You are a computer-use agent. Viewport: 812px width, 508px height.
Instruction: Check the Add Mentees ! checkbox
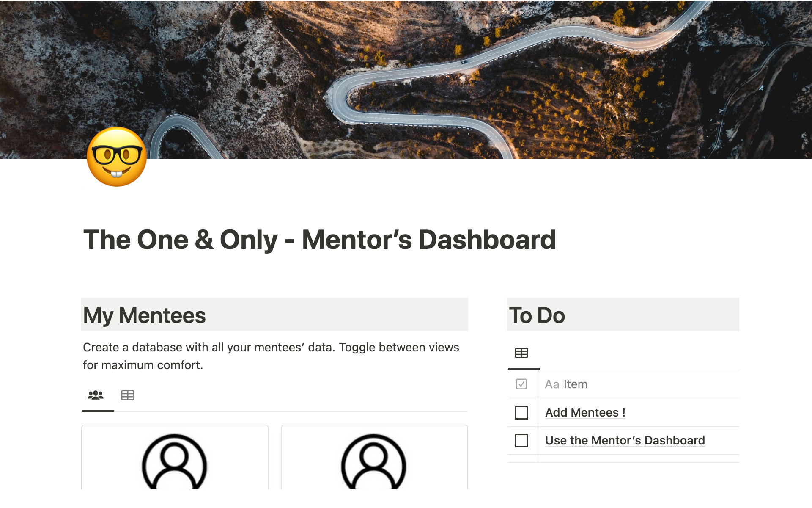coord(521,412)
